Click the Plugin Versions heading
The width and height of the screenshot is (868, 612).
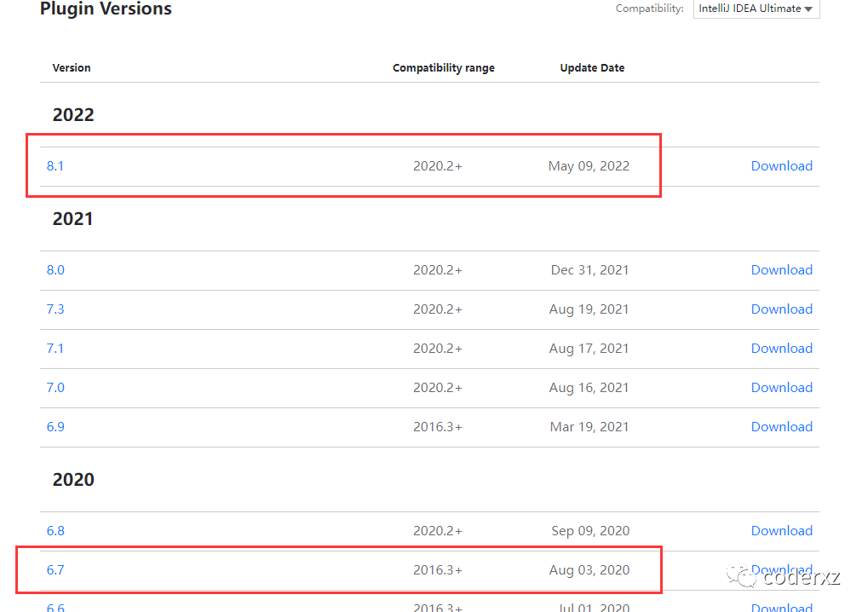pos(106,9)
